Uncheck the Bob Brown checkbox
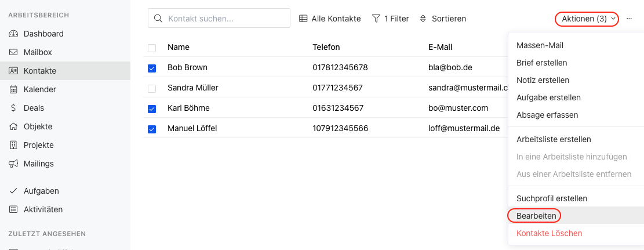This screenshot has width=644, height=250. pos(152,68)
